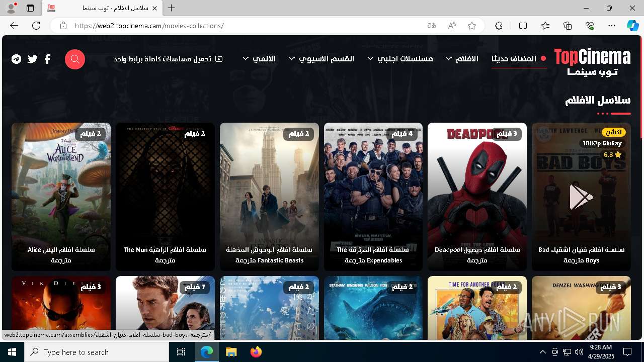Viewport: 644px width, 362px height.
Task: Expand the القسم الاسيوي dropdown menu
Action: pyautogui.click(x=321, y=59)
